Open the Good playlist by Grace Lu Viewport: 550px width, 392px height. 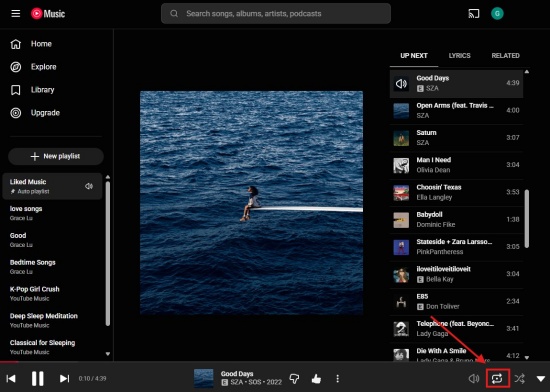52,240
